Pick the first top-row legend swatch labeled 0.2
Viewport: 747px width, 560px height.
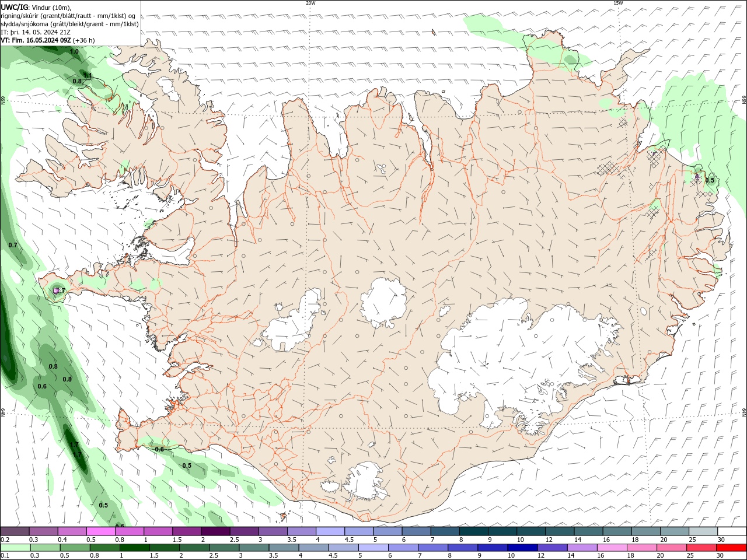(x=15, y=531)
